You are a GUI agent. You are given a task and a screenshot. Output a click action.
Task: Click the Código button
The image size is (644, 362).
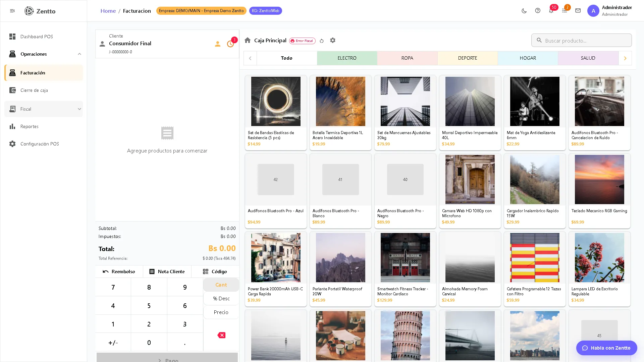tap(215, 271)
